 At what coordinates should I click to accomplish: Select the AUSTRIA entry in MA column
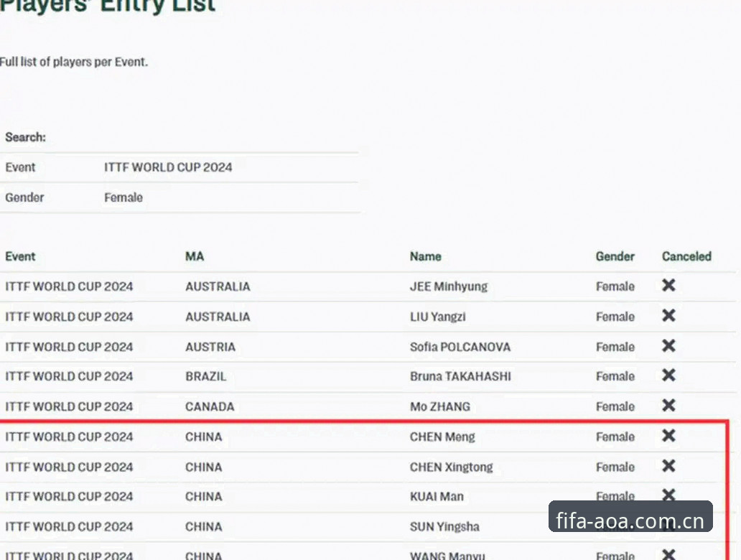(x=210, y=347)
